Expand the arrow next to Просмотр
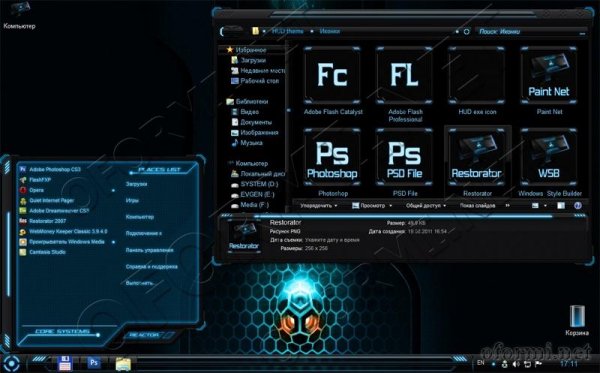The image size is (600, 373). tap(391, 206)
